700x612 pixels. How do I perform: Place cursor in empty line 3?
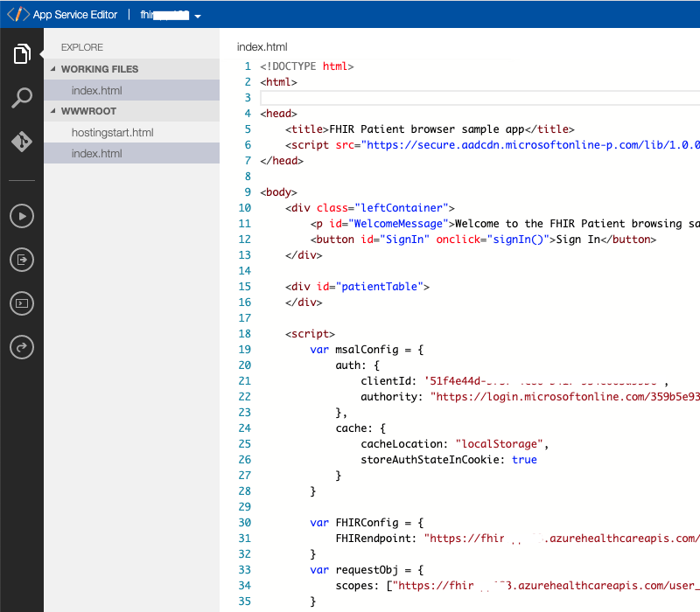(x=479, y=98)
